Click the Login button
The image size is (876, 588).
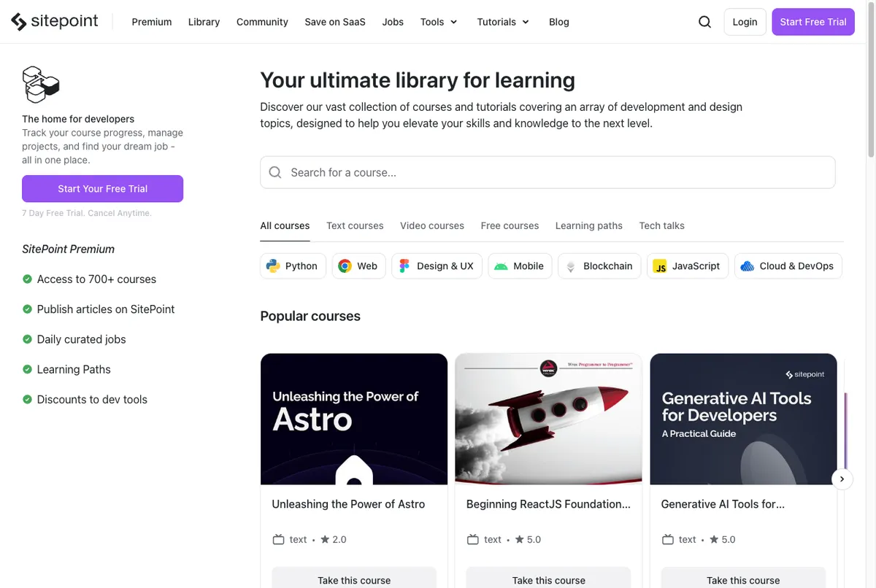coord(745,22)
